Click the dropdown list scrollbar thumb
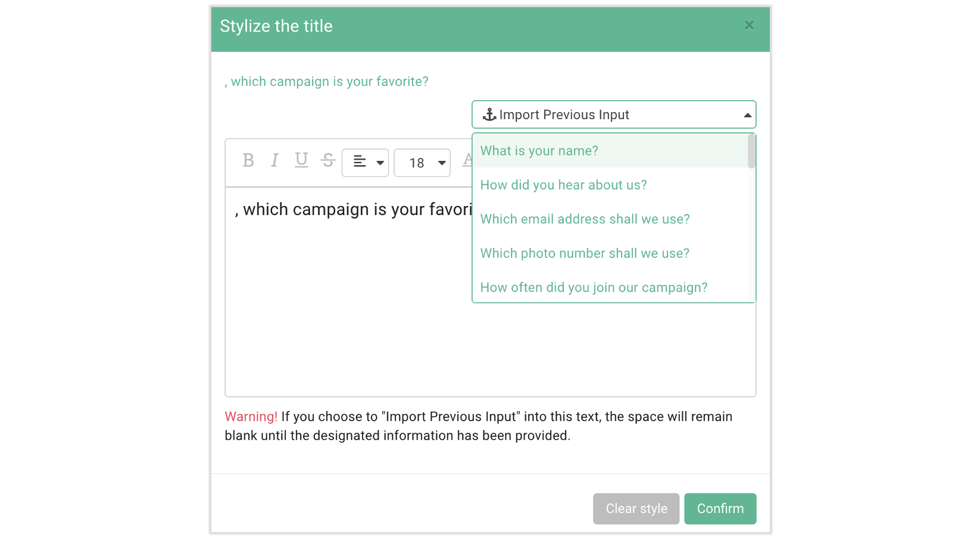Image resolution: width=980 pixels, height=541 pixels. coord(752,151)
